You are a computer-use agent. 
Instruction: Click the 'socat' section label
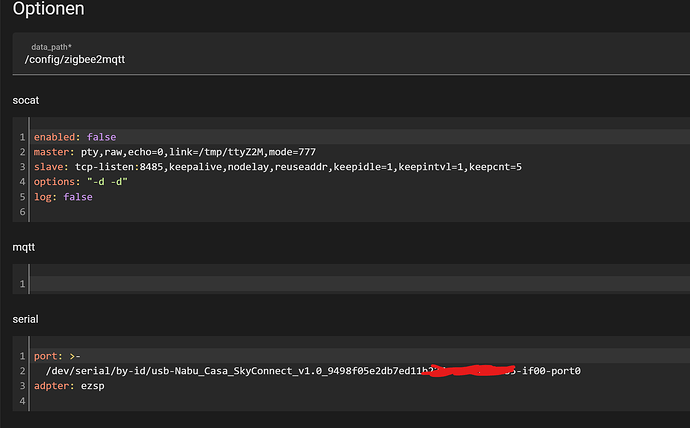[26, 100]
